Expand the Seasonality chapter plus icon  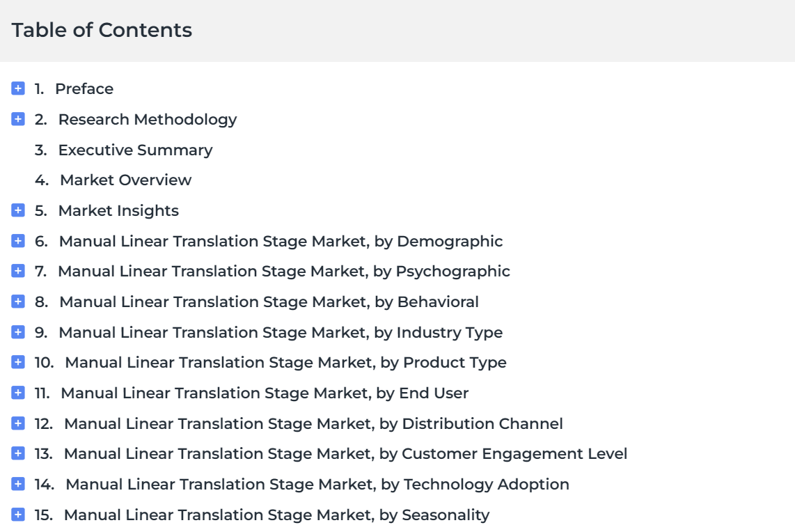(18, 515)
